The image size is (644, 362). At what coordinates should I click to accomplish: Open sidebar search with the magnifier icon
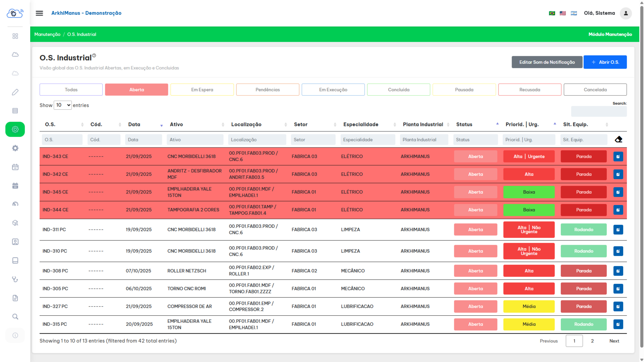(15, 316)
